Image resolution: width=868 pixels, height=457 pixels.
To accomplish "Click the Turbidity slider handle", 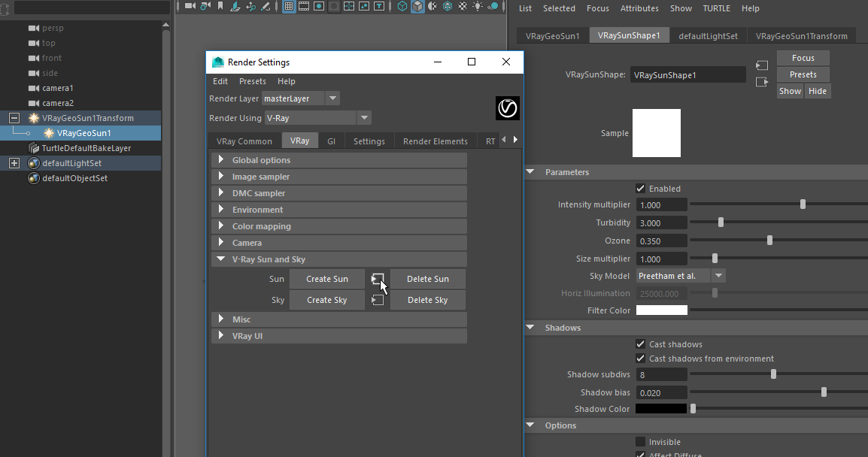I will point(721,222).
